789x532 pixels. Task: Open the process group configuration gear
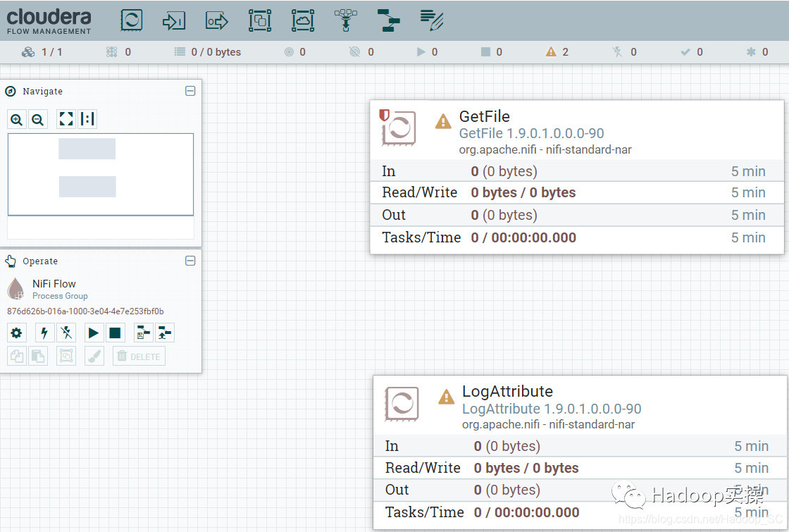17,333
